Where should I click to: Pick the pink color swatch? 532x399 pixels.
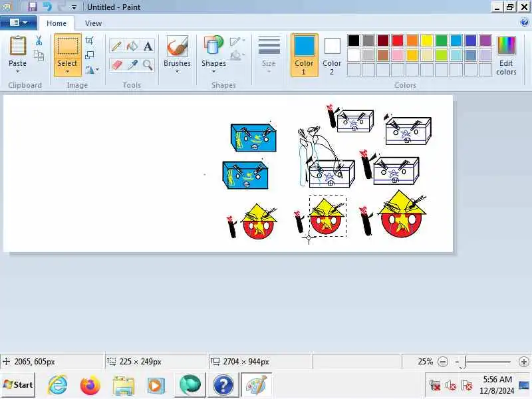(x=398, y=55)
